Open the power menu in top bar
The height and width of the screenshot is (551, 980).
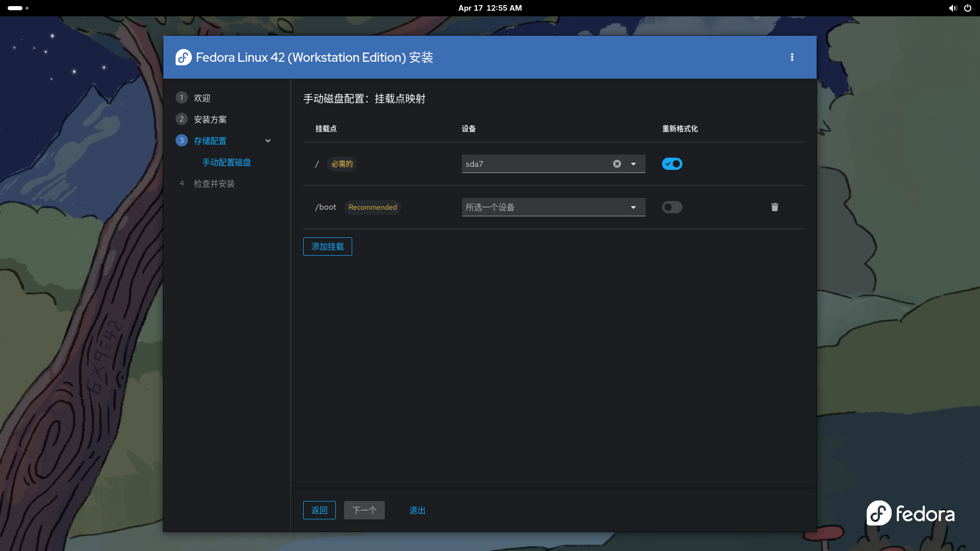[x=967, y=8]
